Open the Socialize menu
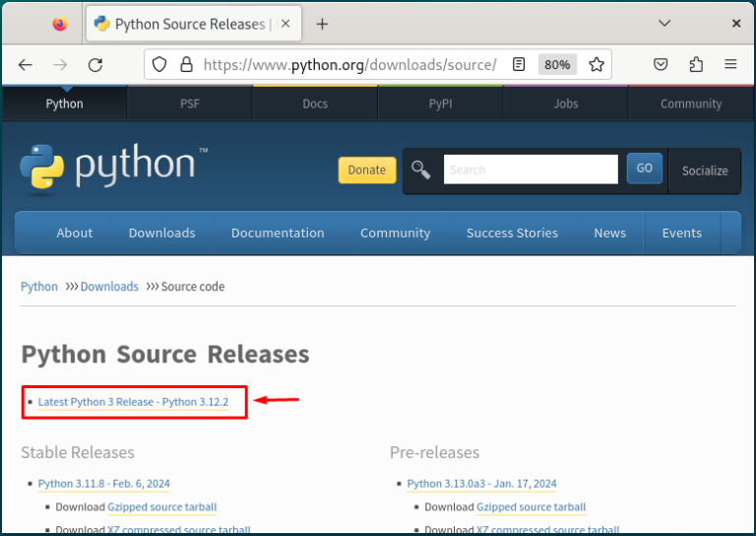This screenshot has height=536, width=756. pyautogui.click(x=705, y=170)
